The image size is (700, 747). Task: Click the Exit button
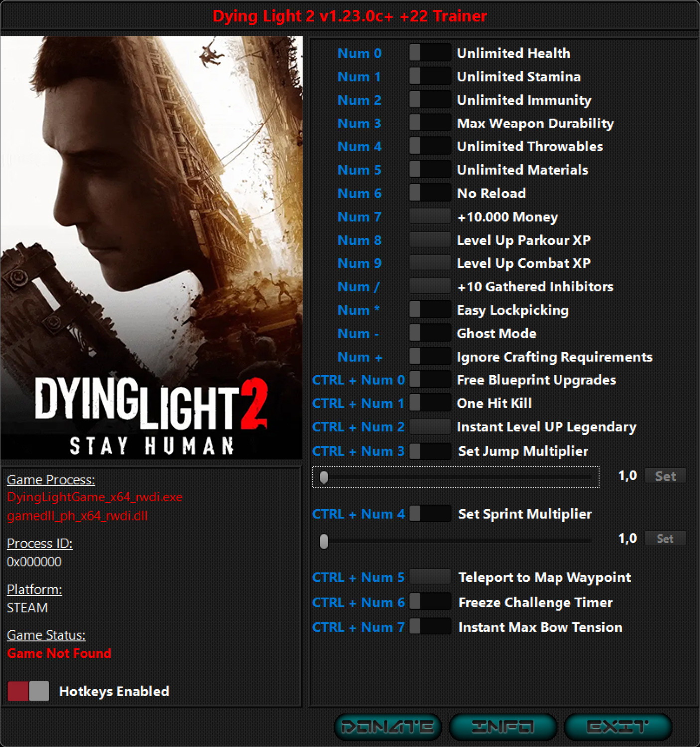(x=618, y=727)
